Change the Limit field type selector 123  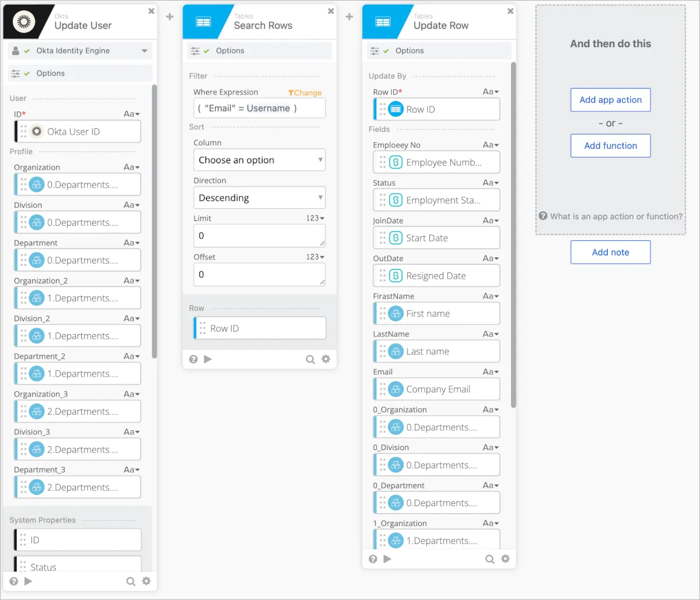click(314, 218)
